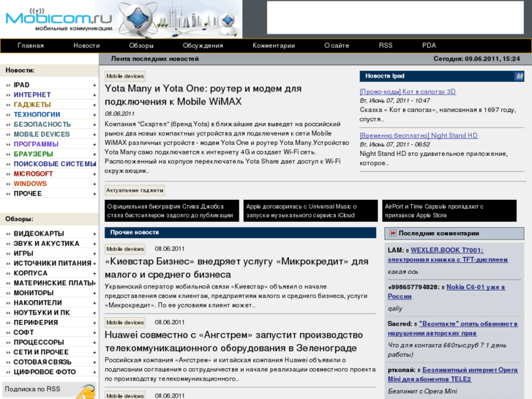Open the ЗВУК И АКУСТИКА reviews section
This screenshot has height=399, width=532.
coord(46,244)
